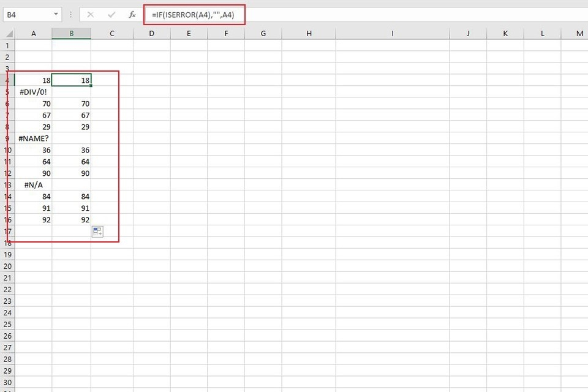Select column I header
Viewport: 588px width, 392px height.
click(x=393, y=34)
